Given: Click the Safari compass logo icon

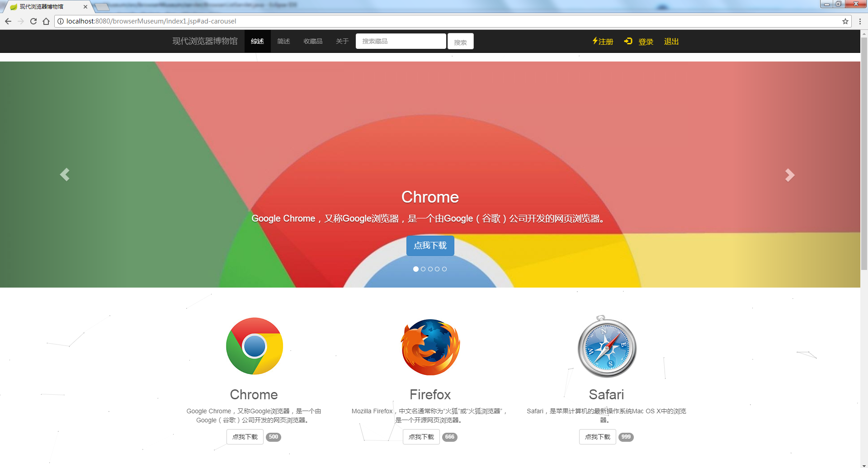Looking at the screenshot, I should pyautogui.click(x=607, y=346).
